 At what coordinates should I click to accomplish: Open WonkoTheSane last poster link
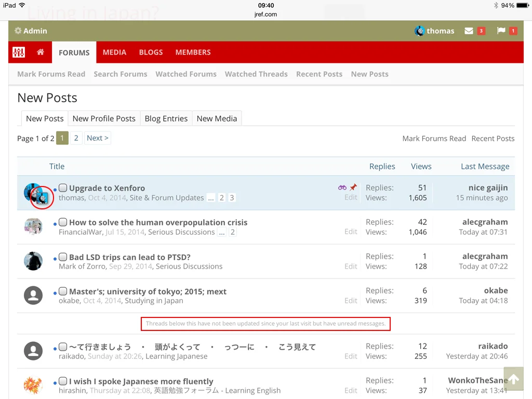pyautogui.click(x=478, y=380)
